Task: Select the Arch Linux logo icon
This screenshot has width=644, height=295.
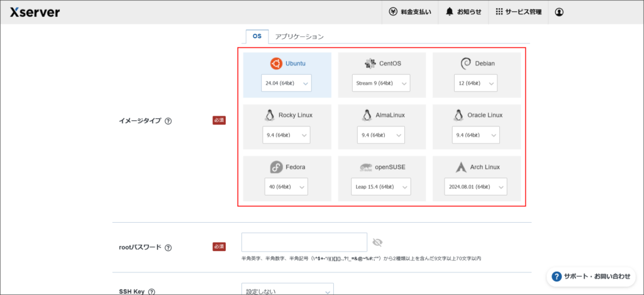Action: tap(461, 167)
